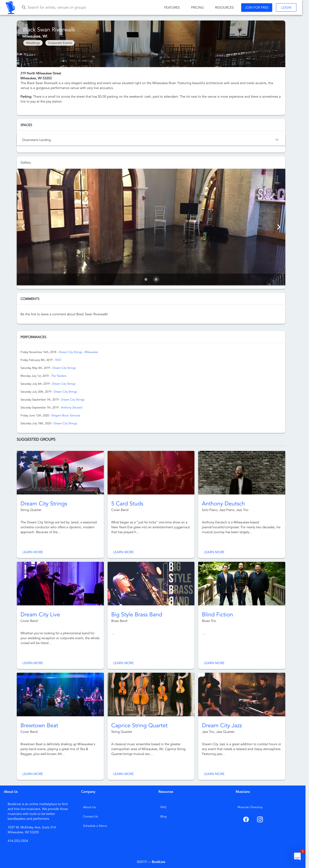This screenshot has width=309, height=868.
Task: Open Dream City Jazz card photo
Action: pyautogui.click(x=242, y=694)
